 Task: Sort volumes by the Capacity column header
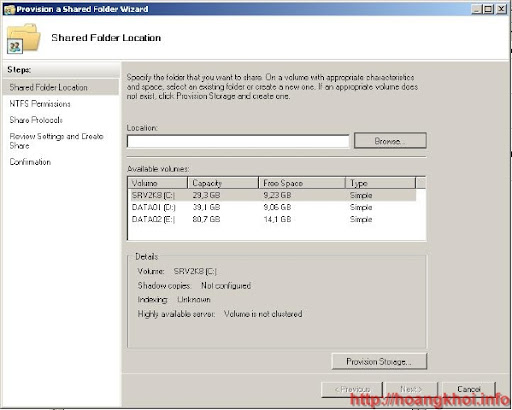coord(223,183)
